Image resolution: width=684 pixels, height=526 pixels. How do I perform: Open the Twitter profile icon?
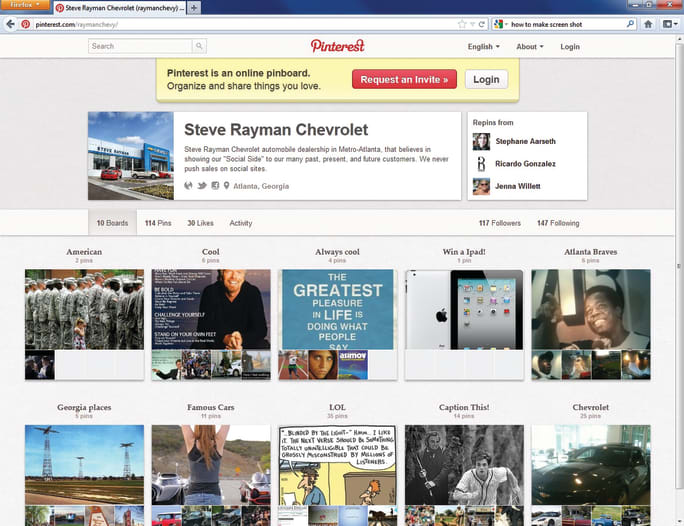tap(202, 185)
